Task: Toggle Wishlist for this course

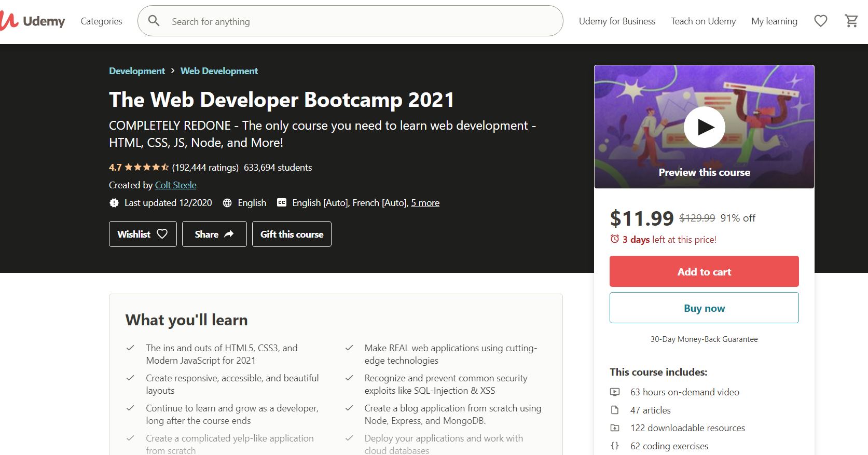Action: (143, 234)
